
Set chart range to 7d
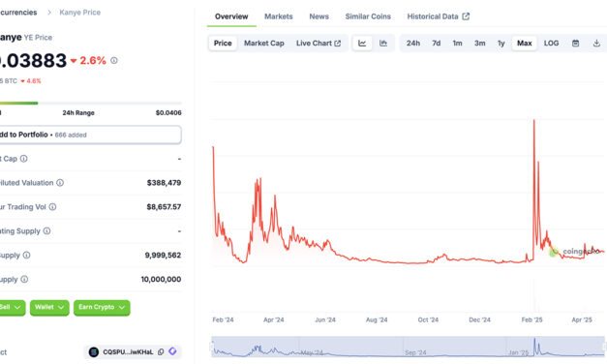pos(437,43)
